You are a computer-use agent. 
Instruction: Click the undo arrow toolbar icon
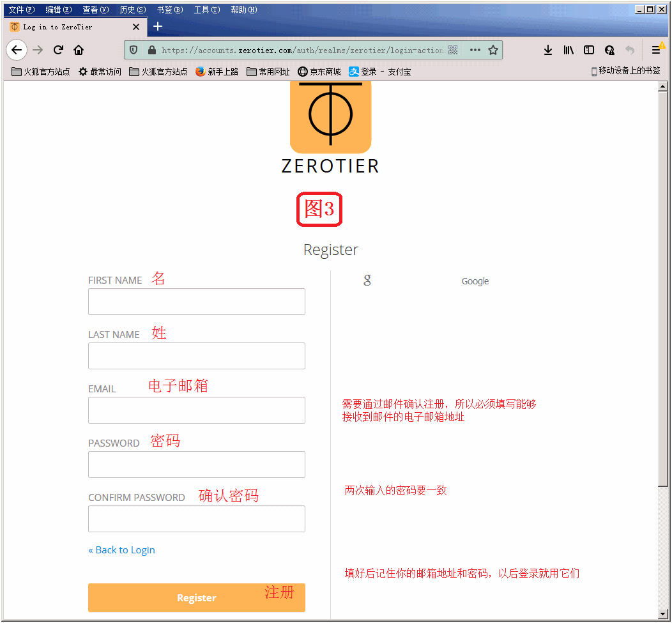(x=630, y=50)
